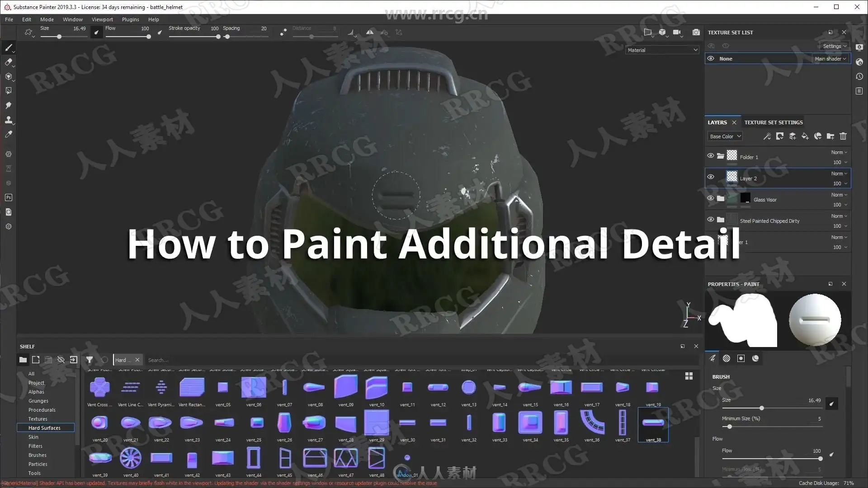Select the Smudge tool

[x=9, y=106]
